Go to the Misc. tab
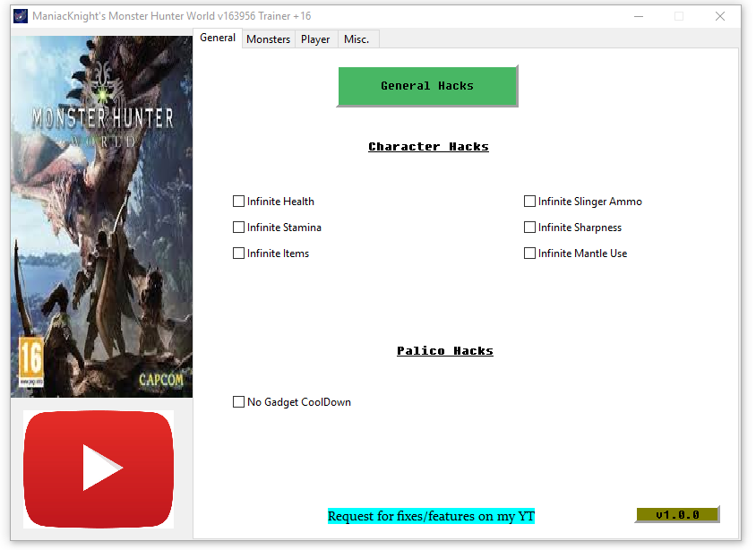Viewport: 756px width, 550px height. 357,39
